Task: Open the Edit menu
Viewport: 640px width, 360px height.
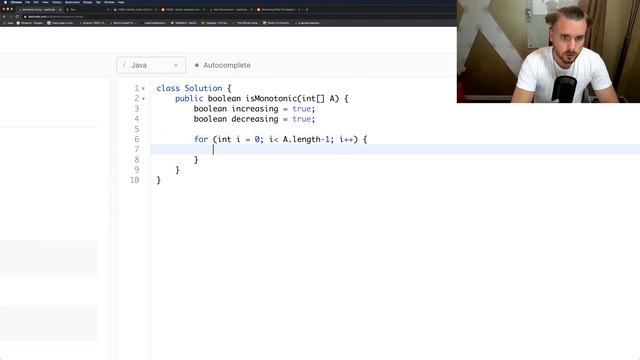Action: (x=36, y=2)
